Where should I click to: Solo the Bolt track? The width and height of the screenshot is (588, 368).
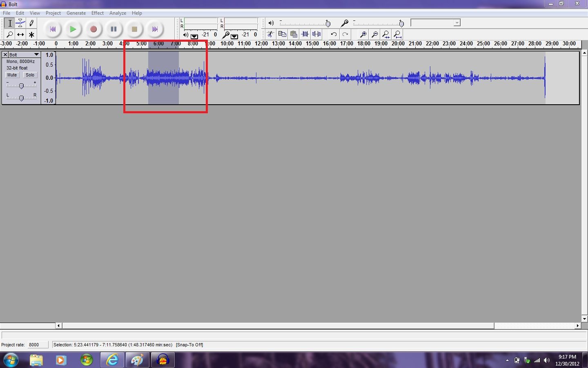point(30,75)
